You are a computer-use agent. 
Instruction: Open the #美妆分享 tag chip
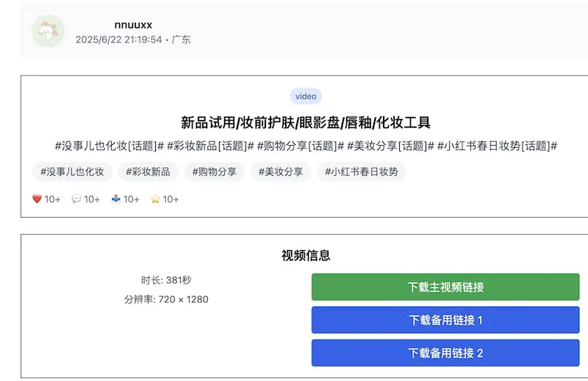[281, 171]
